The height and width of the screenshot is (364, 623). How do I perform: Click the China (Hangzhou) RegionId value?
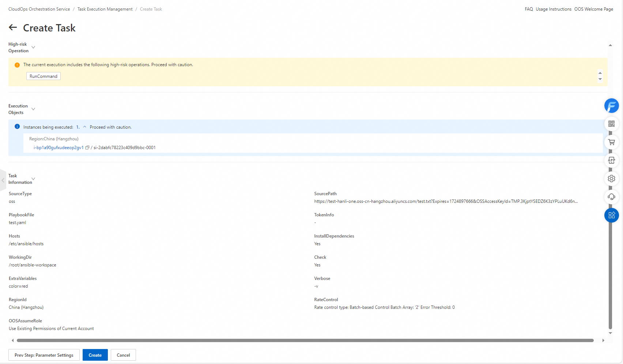(x=26, y=307)
